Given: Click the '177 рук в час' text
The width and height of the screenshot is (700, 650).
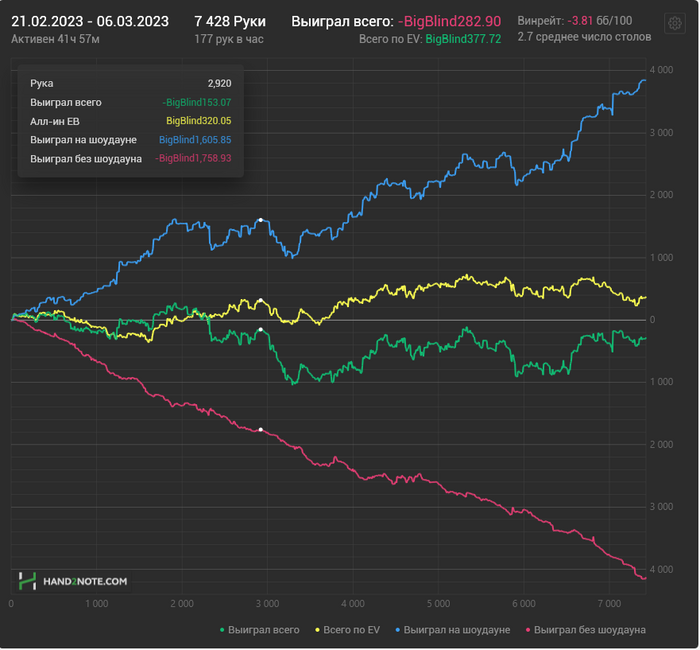Looking at the screenshot, I should pyautogui.click(x=229, y=39).
